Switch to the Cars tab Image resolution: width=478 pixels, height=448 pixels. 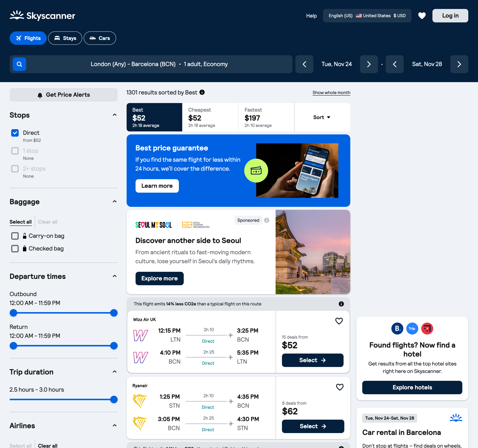(100, 38)
